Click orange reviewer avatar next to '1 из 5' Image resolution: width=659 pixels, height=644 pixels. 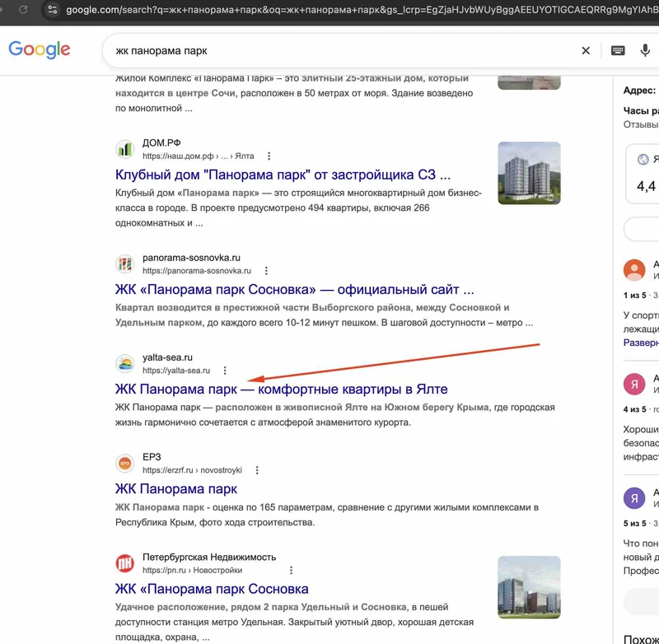pyautogui.click(x=633, y=269)
